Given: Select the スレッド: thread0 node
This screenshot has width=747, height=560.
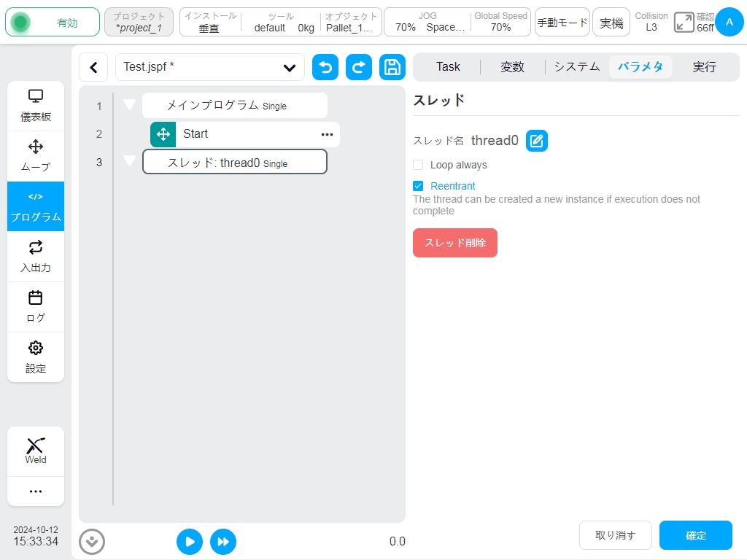Looking at the screenshot, I should point(235,162).
